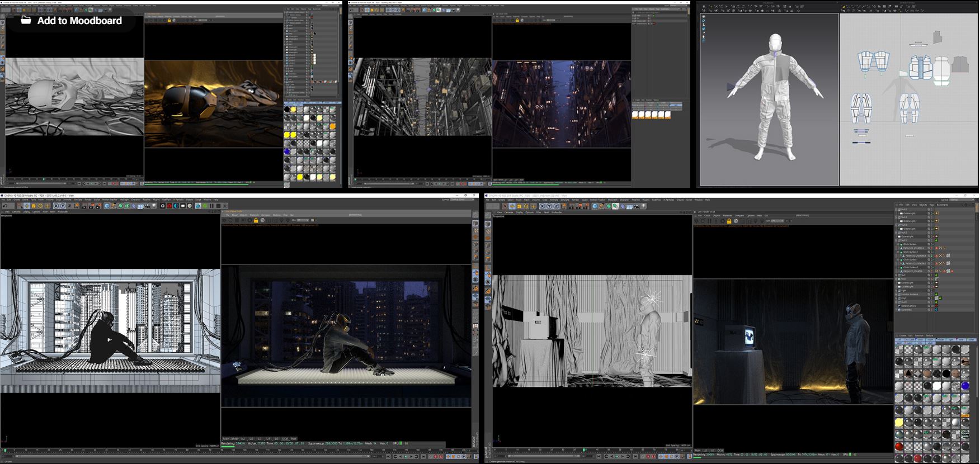This screenshot has height=464, width=980.
Task: Toggle the Y axis lock in the lower-left Cinema 4D toolbar
Action: coord(63,206)
